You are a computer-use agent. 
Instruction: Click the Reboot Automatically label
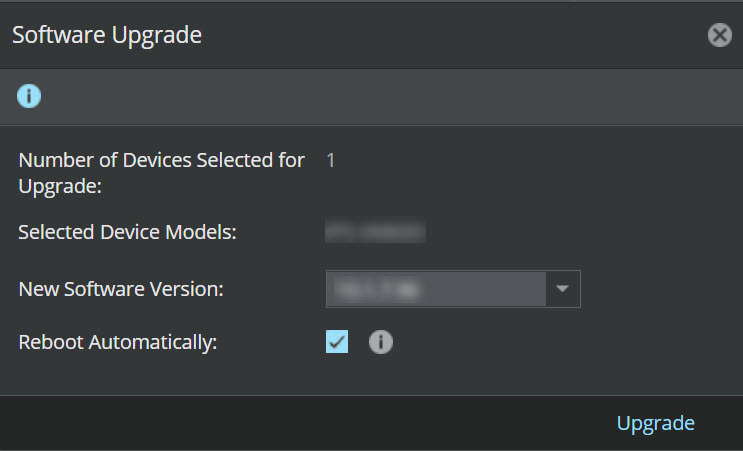coord(118,342)
